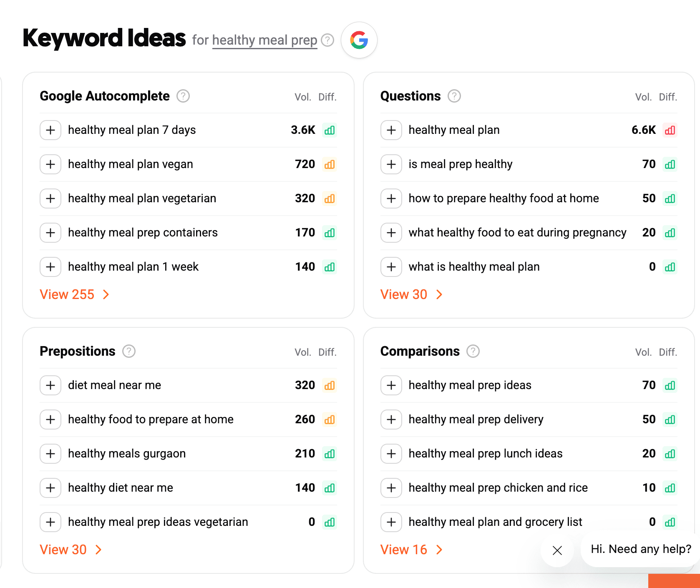Screen dimensions: 700x588
Task: Add keyword diet meal near me
Action: (50, 385)
